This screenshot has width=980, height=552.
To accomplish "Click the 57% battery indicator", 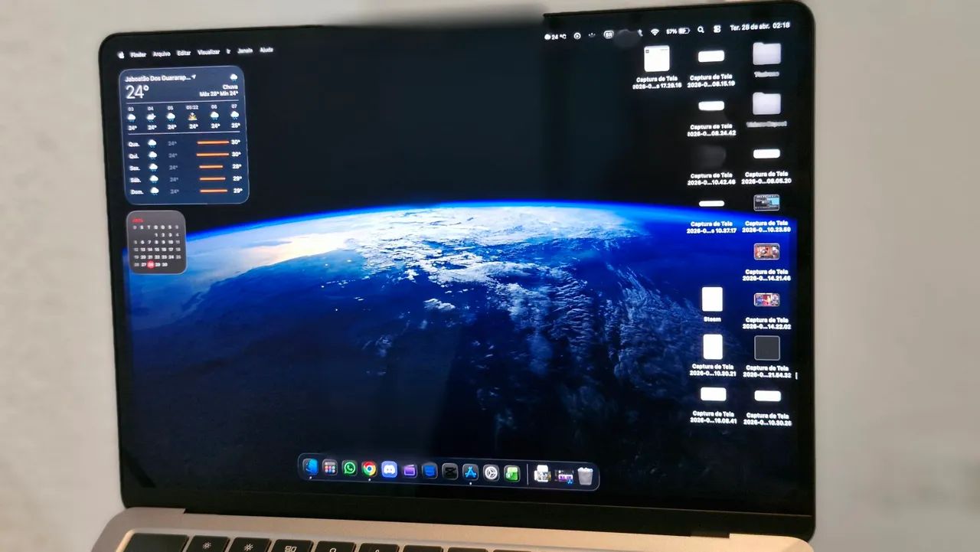I will (678, 31).
